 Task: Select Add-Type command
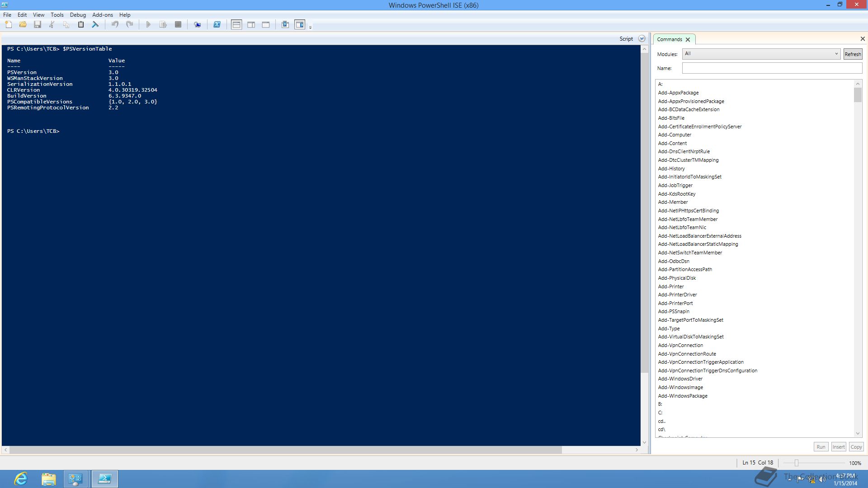click(x=669, y=328)
